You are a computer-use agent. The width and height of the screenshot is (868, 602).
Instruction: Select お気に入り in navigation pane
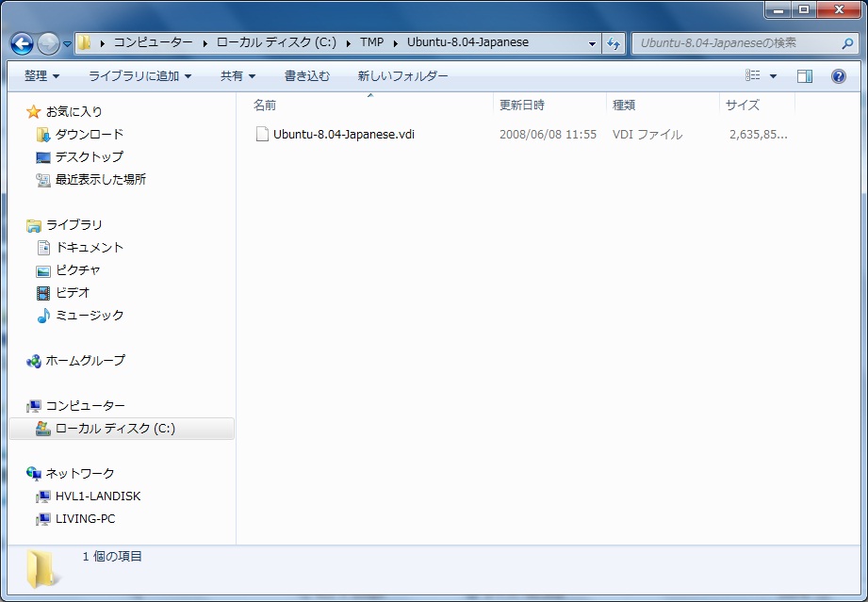coord(74,112)
